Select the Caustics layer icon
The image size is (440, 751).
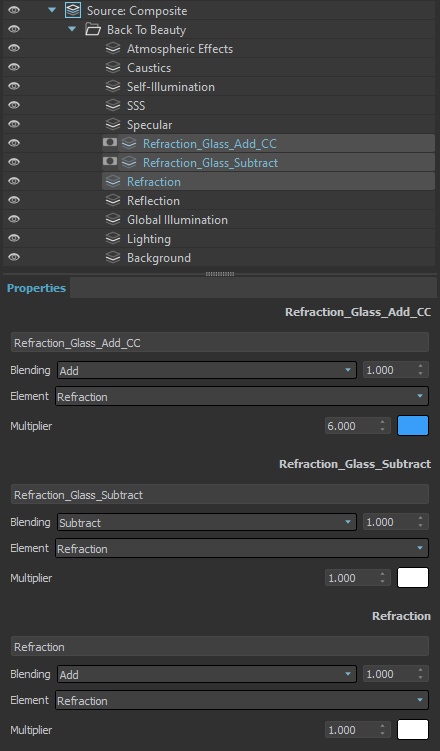coord(113,68)
